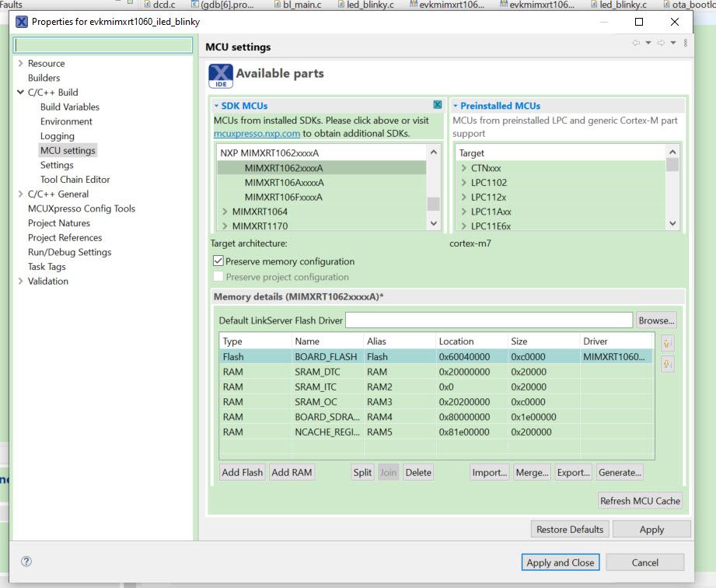
Task: Expand the LPC112x preinstalled target
Action: point(464,197)
